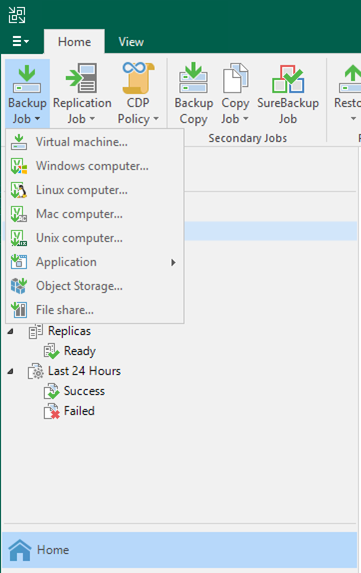This screenshot has height=573, width=361.
Task: Click the Copy Job documents icon
Action: coord(235,78)
